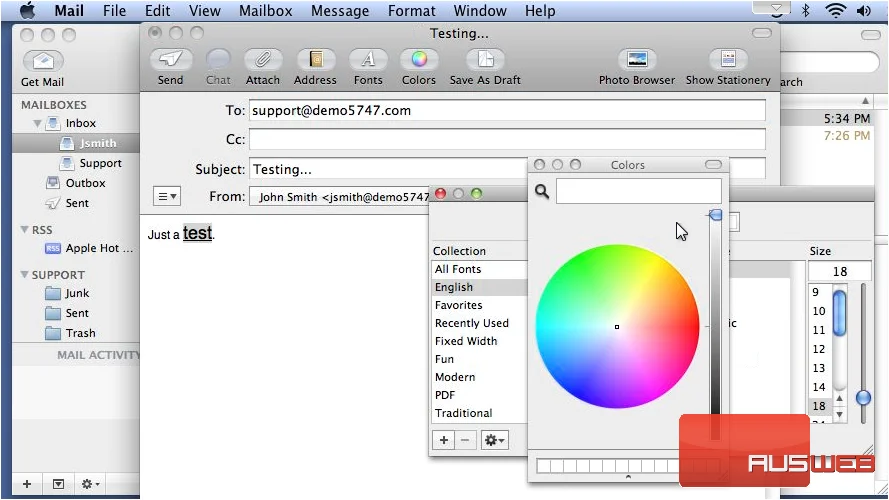Expand the Colors swatch drawer arrow
This screenshot has height=500, width=889.
(628, 477)
